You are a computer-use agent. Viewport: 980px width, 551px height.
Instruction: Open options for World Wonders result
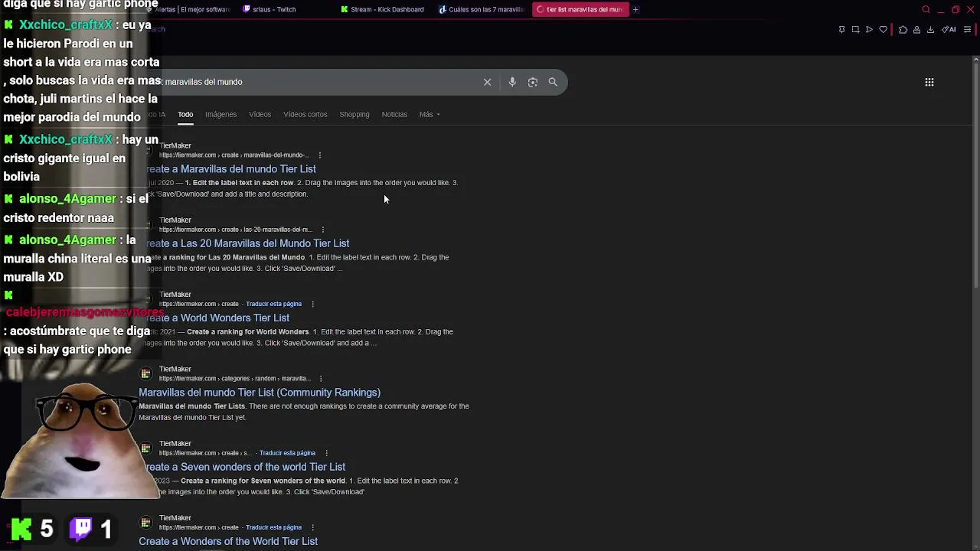point(312,304)
